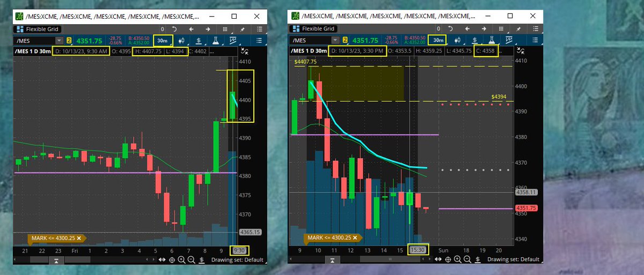Image resolution: width=644 pixels, height=275 pixels.
Task: Click the forward arrow in the left window
Action: (207, 29)
